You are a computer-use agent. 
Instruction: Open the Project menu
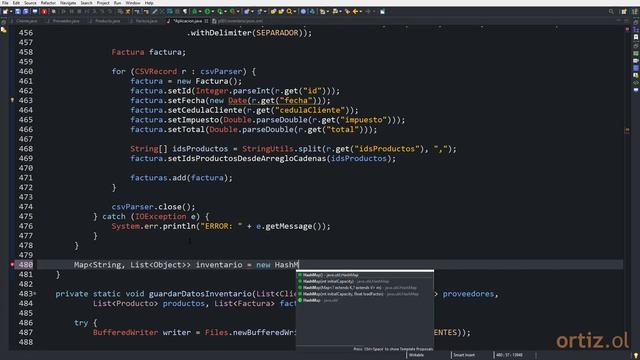coord(103,3)
